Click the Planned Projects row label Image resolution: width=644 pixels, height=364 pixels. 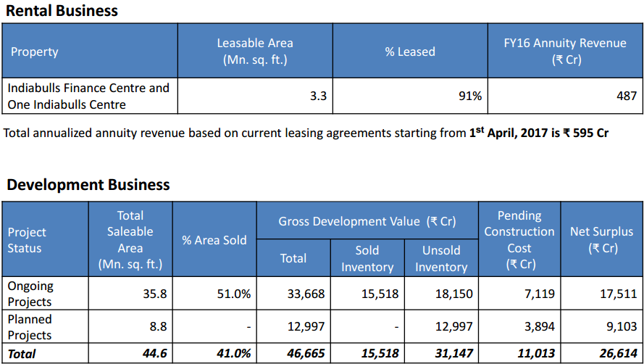(x=30, y=327)
